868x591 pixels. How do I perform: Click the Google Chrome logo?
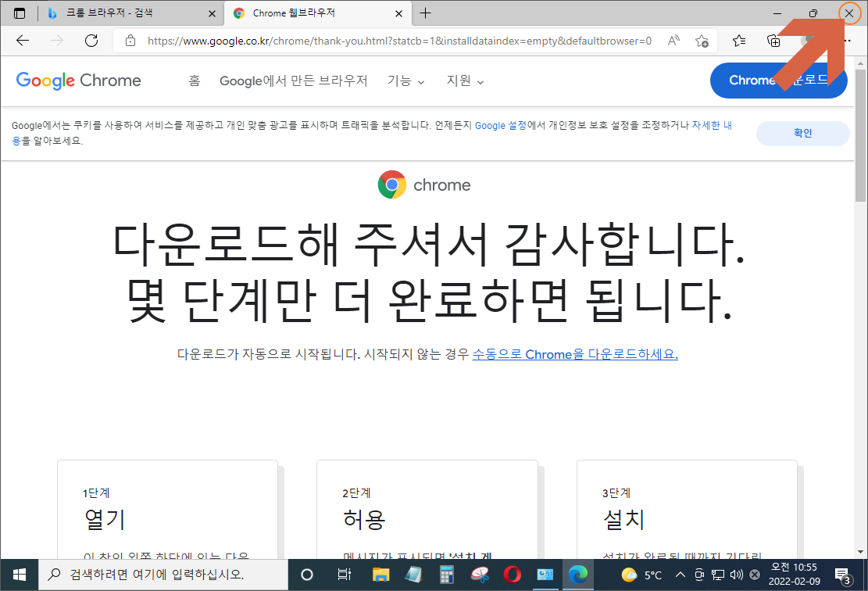click(x=79, y=81)
